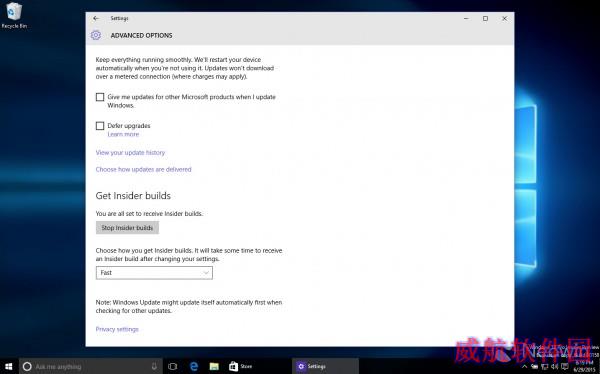Open the Store app from the taskbar
This screenshot has height=374, width=600.
pos(241,366)
